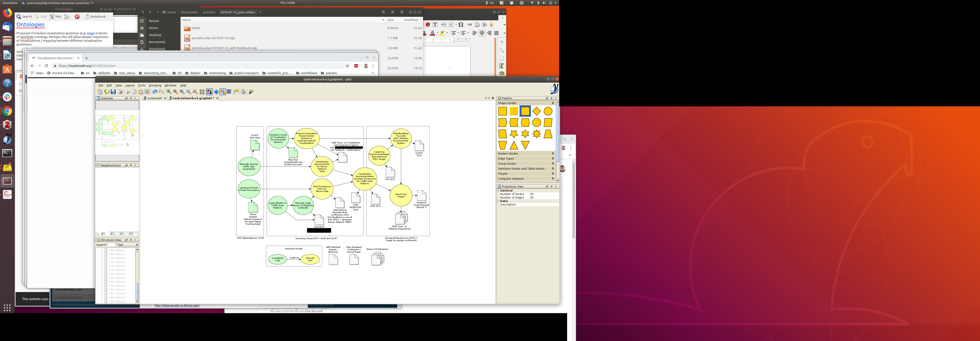This screenshot has height=341, width=980.
Task: Click the Fit Content zoom icon
Action: (202, 92)
